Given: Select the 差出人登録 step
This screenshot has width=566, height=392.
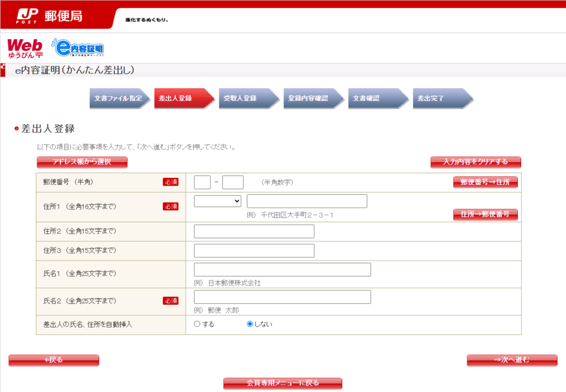Looking at the screenshot, I should [184, 98].
